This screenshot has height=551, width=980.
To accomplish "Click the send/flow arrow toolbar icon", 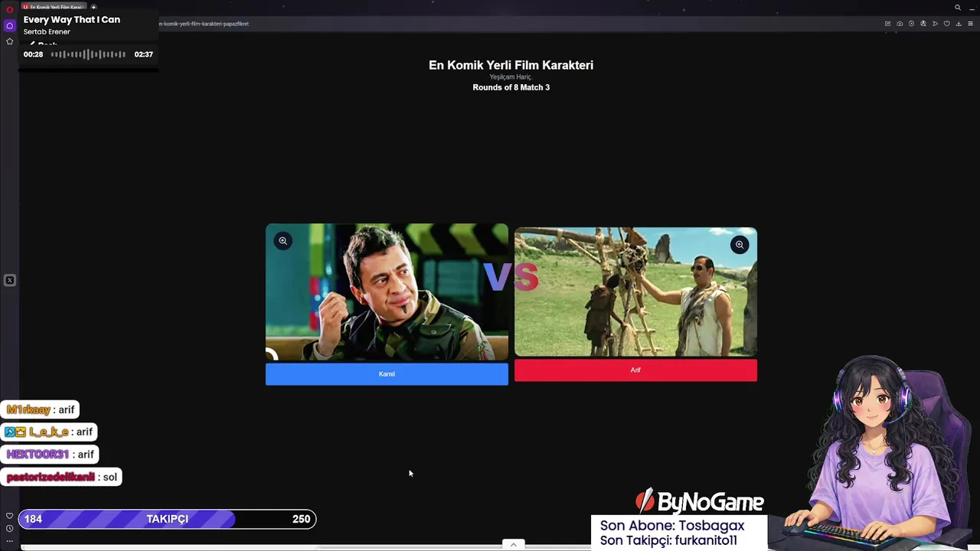I will 935,24.
